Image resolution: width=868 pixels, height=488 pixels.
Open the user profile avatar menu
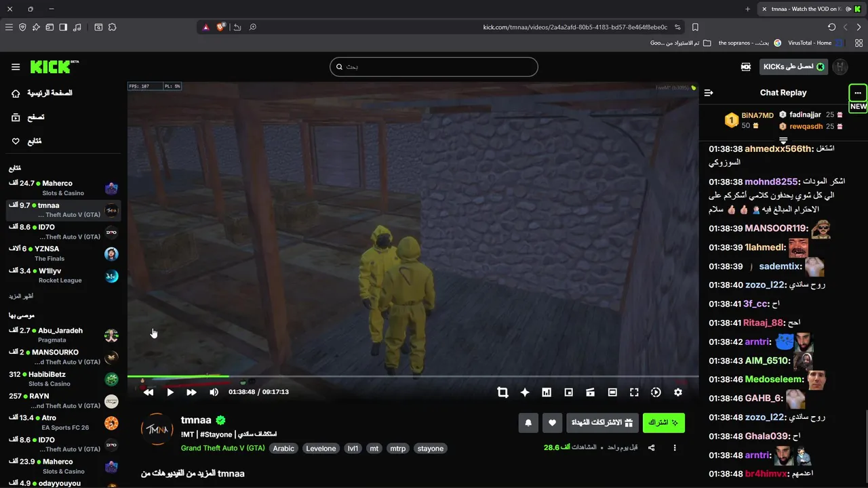click(x=840, y=66)
